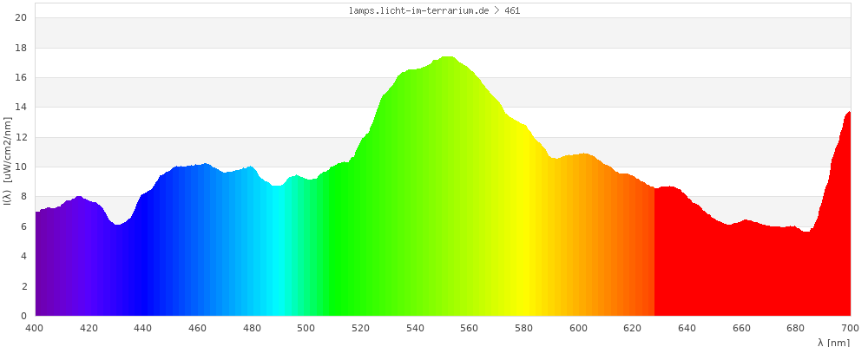Screen dimensions: 868x347
Task: Click the green spectrum peak near 552 nm
Action: click(x=448, y=61)
